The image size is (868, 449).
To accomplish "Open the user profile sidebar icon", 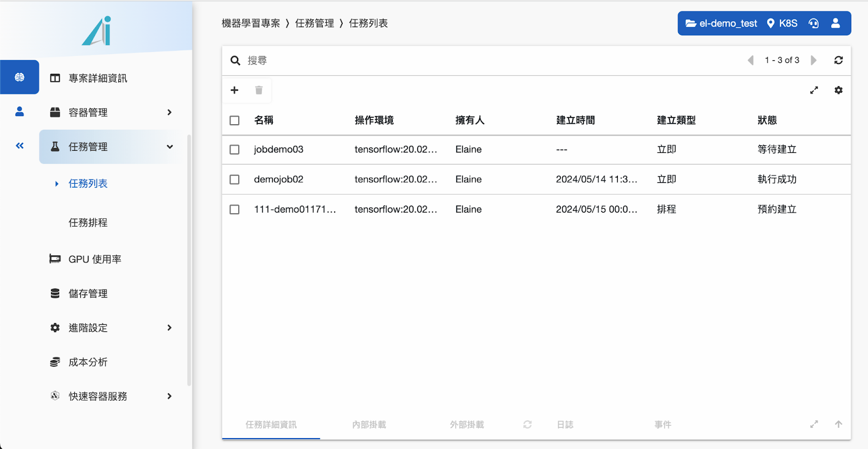I will (x=20, y=111).
